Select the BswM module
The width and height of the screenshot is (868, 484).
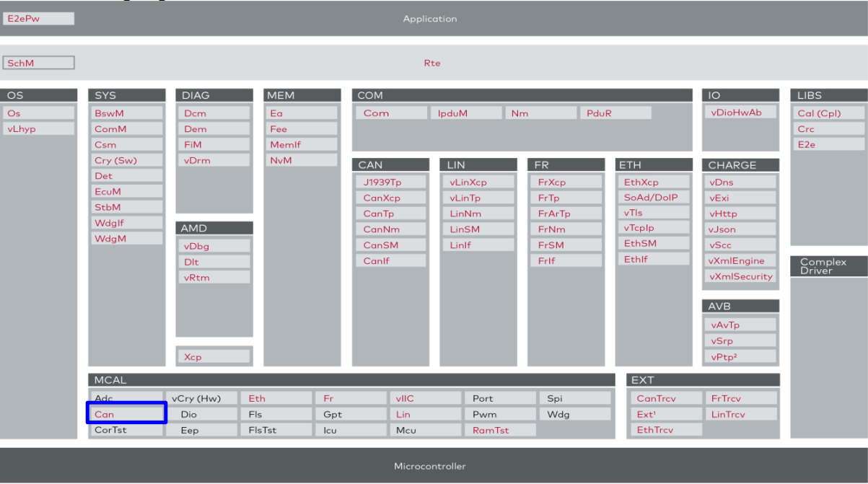(127, 113)
